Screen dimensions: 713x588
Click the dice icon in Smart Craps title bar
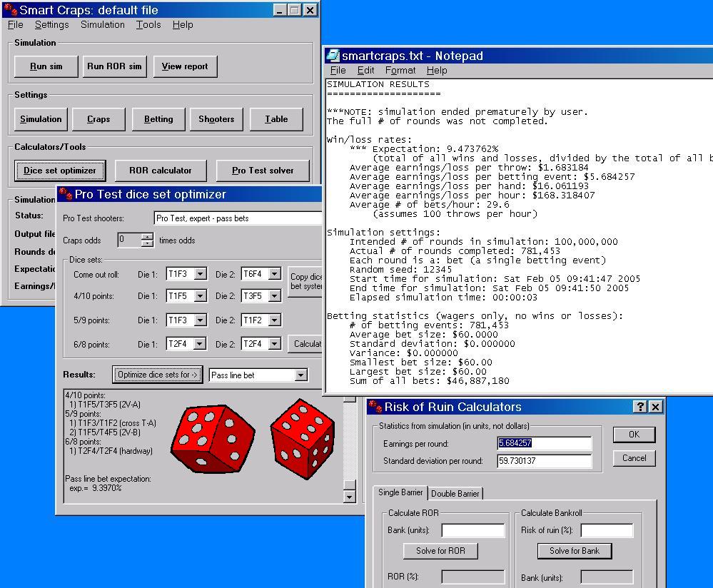pos(11,10)
